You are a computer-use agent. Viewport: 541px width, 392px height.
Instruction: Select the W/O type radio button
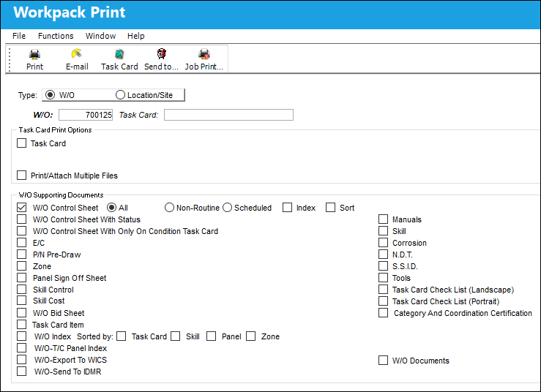point(50,95)
